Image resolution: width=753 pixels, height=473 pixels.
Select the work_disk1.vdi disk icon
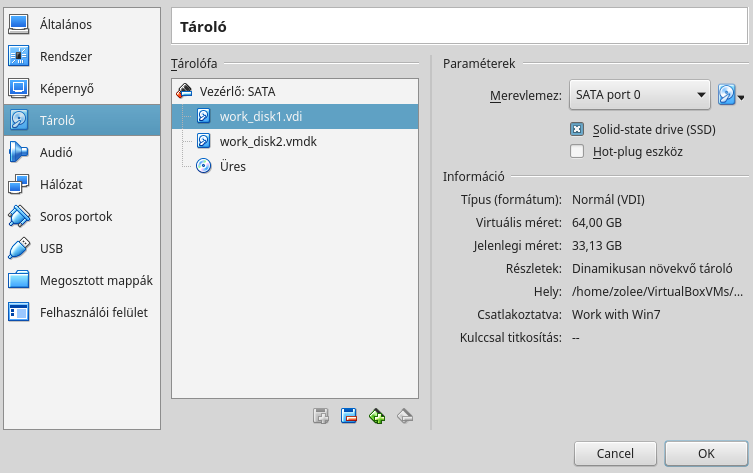(204, 116)
